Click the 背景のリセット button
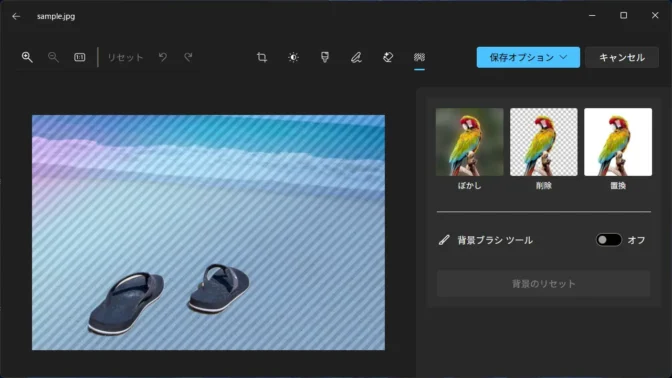The height and width of the screenshot is (378, 672). pos(543,284)
